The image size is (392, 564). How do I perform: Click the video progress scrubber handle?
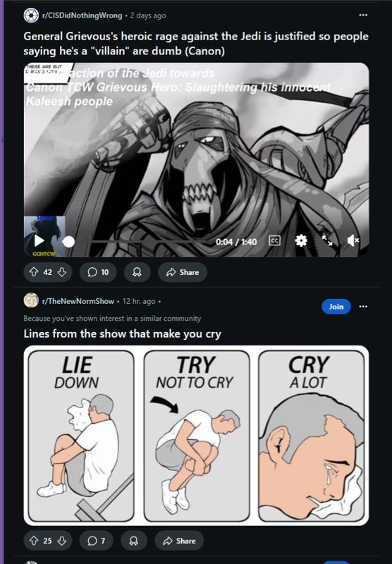pyautogui.click(x=68, y=242)
